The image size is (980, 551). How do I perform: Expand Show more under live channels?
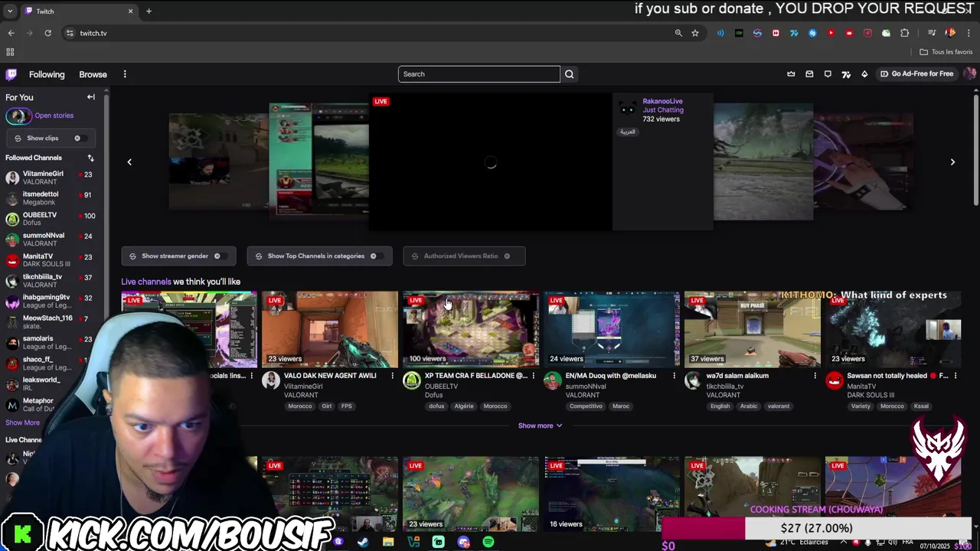(541, 425)
